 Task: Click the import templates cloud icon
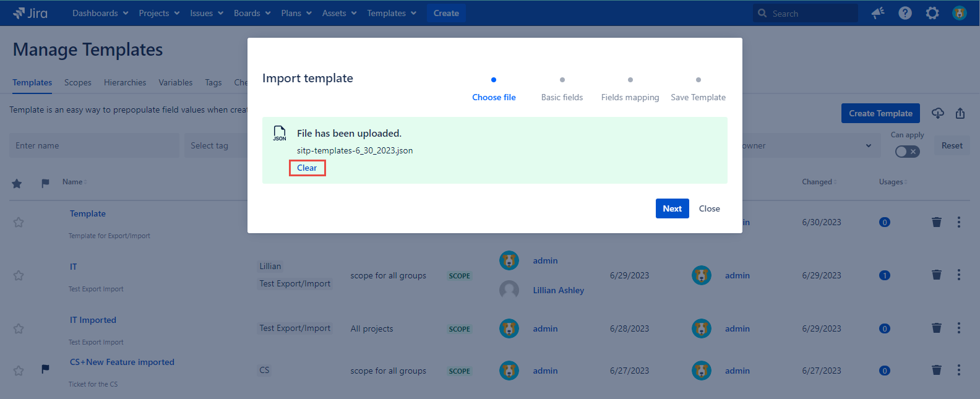938,113
